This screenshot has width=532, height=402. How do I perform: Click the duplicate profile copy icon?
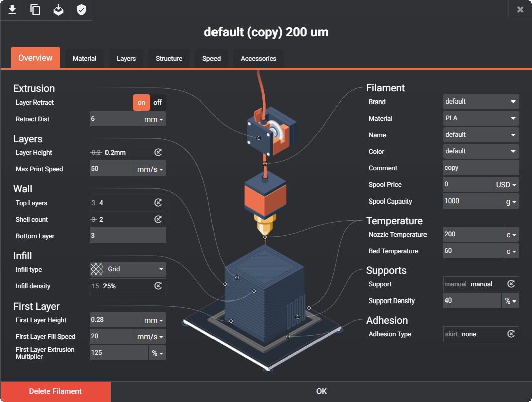pyautogui.click(x=35, y=10)
